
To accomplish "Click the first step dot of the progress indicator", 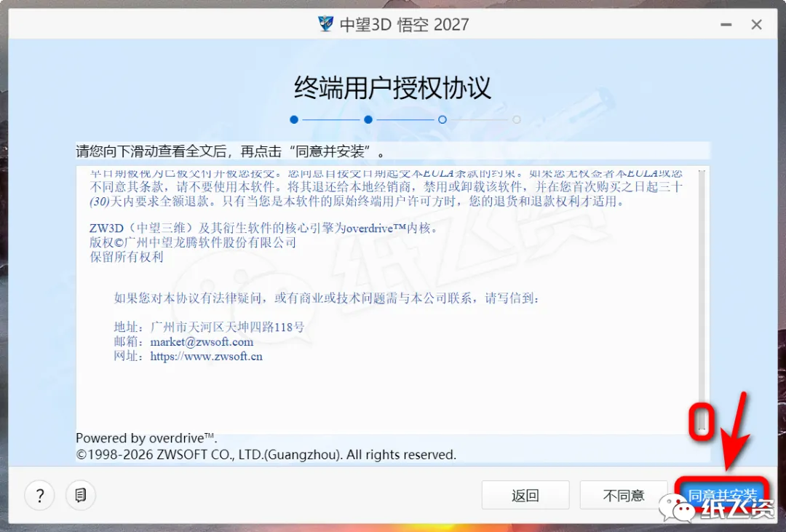I will (294, 119).
